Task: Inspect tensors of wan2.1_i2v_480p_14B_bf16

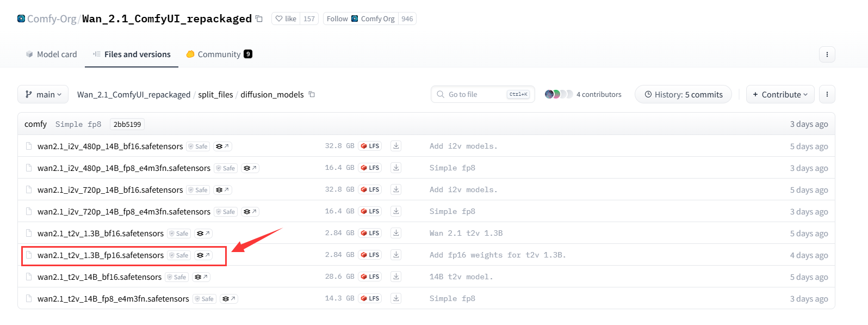Action: click(222, 146)
